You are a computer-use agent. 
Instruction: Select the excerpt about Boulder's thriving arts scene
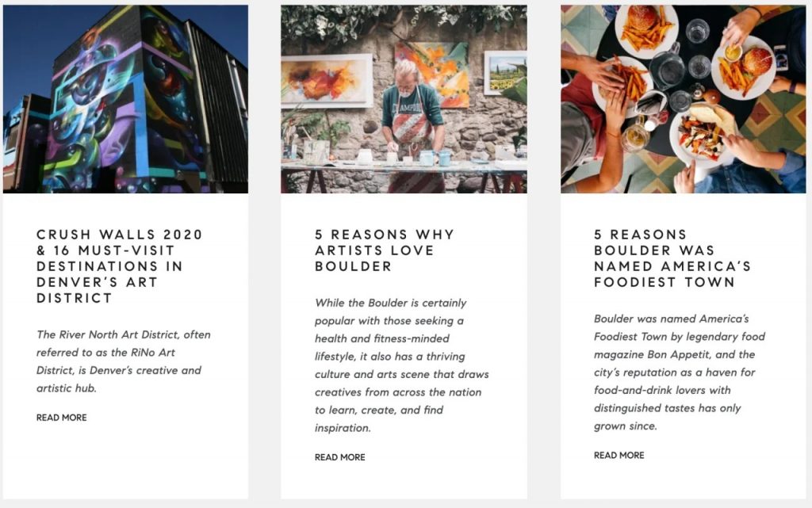pos(402,365)
